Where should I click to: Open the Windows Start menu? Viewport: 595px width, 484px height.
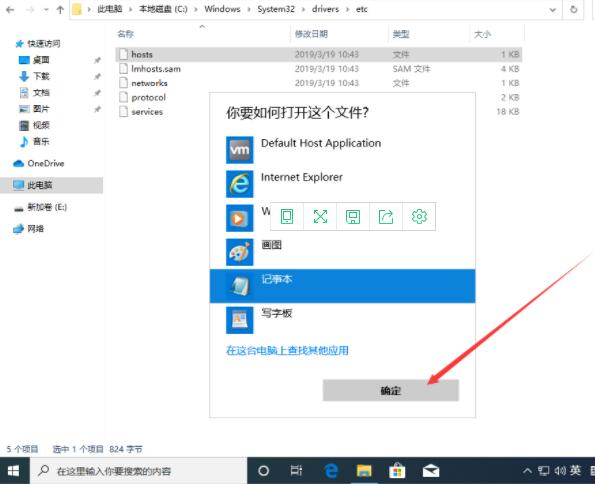click(14, 471)
